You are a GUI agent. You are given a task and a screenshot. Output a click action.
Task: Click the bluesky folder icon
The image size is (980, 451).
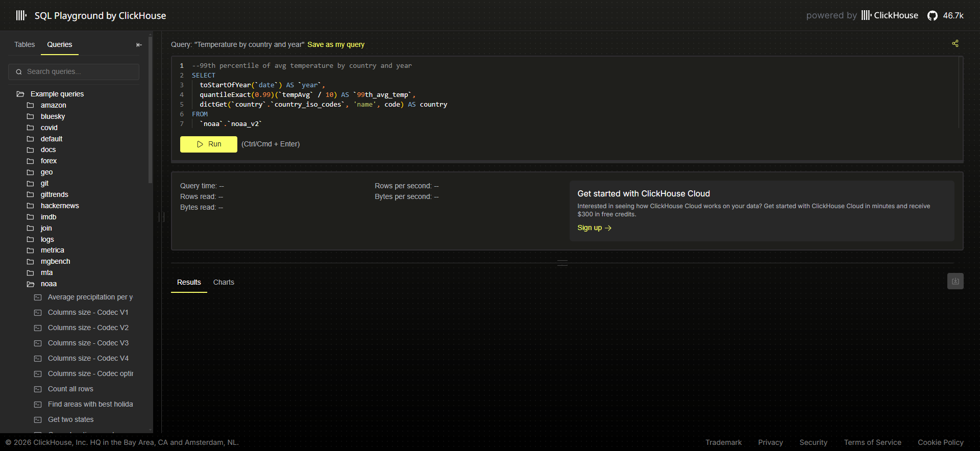30,116
